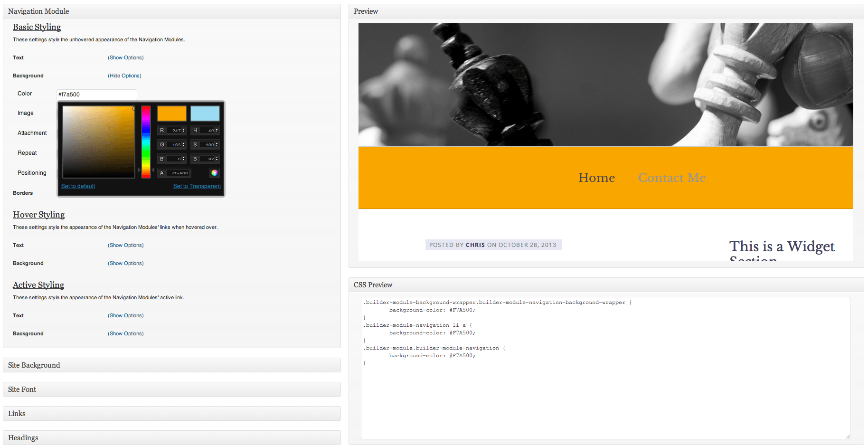
Task: Expand the Site Background section
Action: coord(34,365)
